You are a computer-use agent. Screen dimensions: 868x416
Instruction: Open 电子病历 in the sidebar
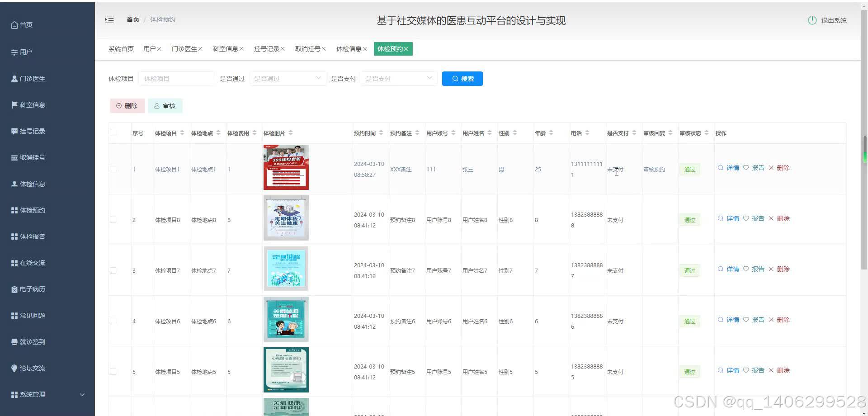pos(47,289)
